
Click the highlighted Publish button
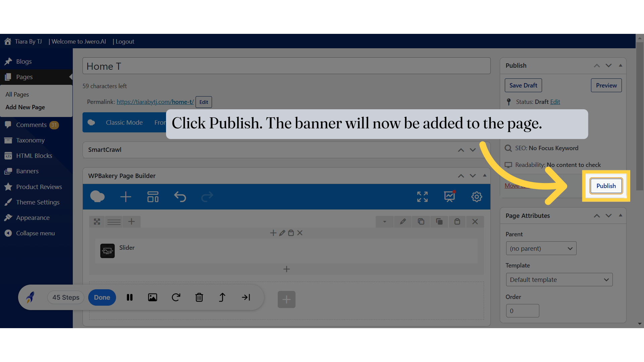[x=606, y=186]
